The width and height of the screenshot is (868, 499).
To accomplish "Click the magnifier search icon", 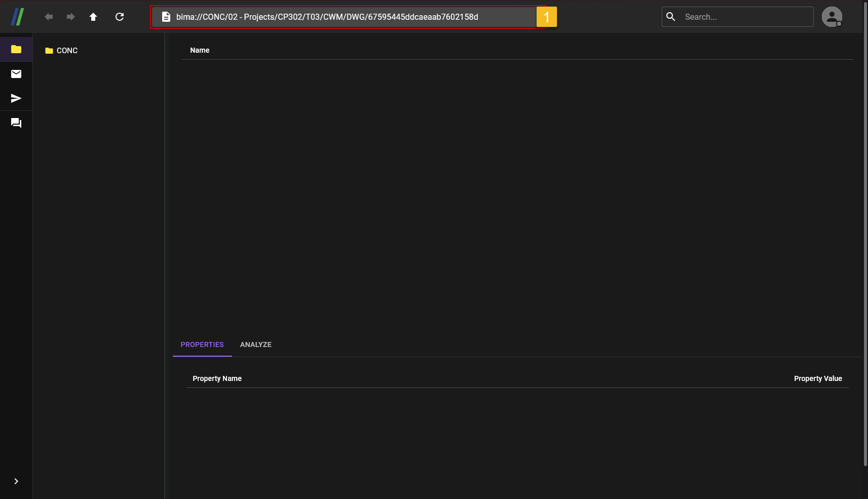I will point(671,17).
